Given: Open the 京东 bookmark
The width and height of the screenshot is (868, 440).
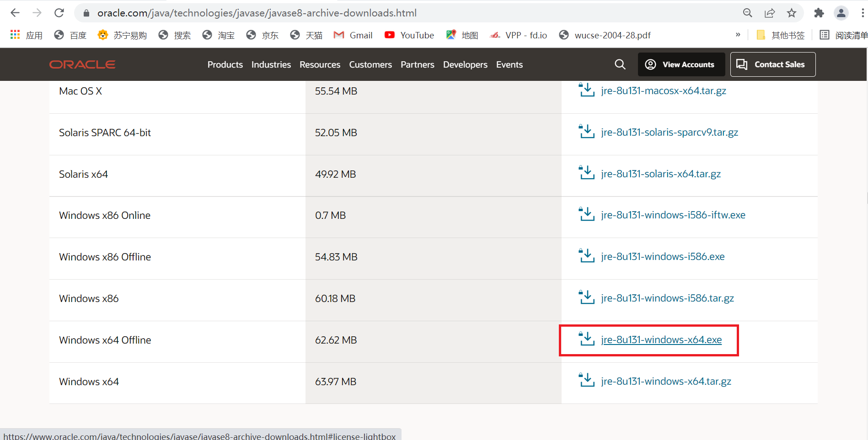Looking at the screenshot, I should pyautogui.click(x=263, y=35).
